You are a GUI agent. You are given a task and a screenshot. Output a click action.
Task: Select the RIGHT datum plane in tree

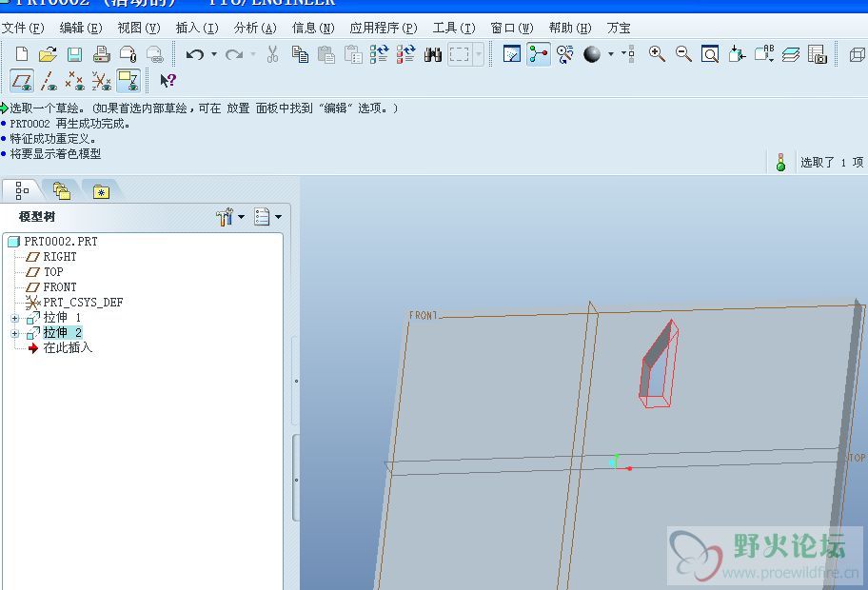pyautogui.click(x=60, y=257)
